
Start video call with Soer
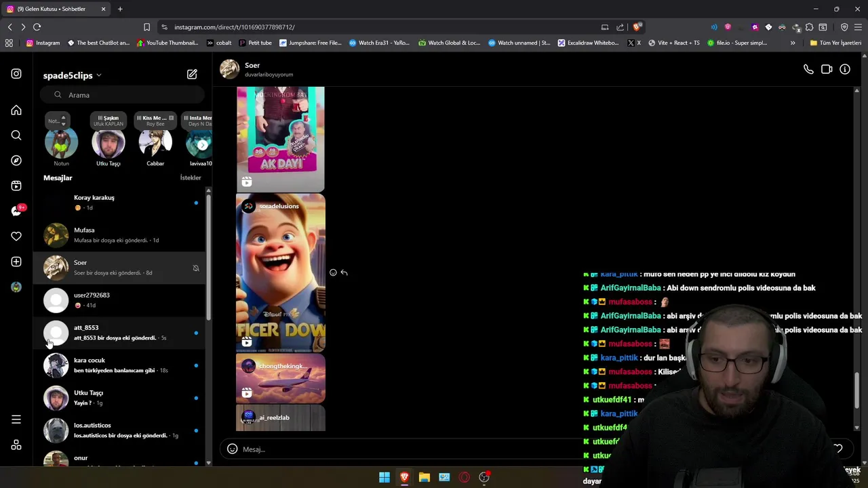[827, 69]
